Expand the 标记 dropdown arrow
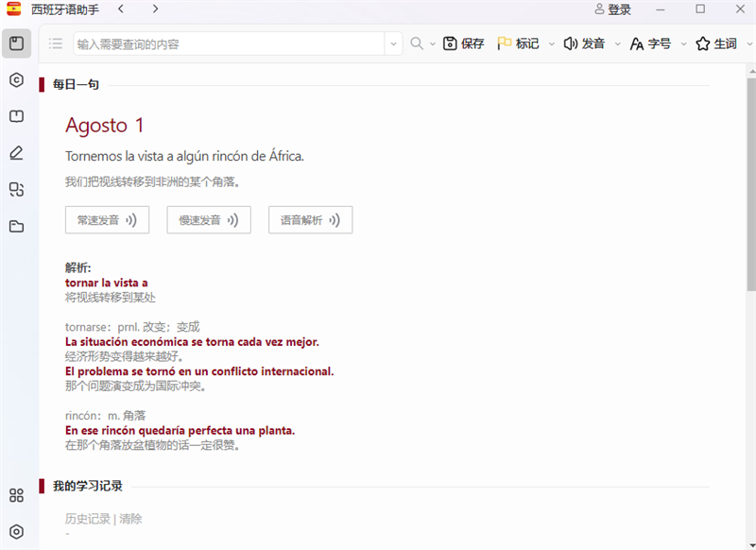 pyautogui.click(x=552, y=44)
